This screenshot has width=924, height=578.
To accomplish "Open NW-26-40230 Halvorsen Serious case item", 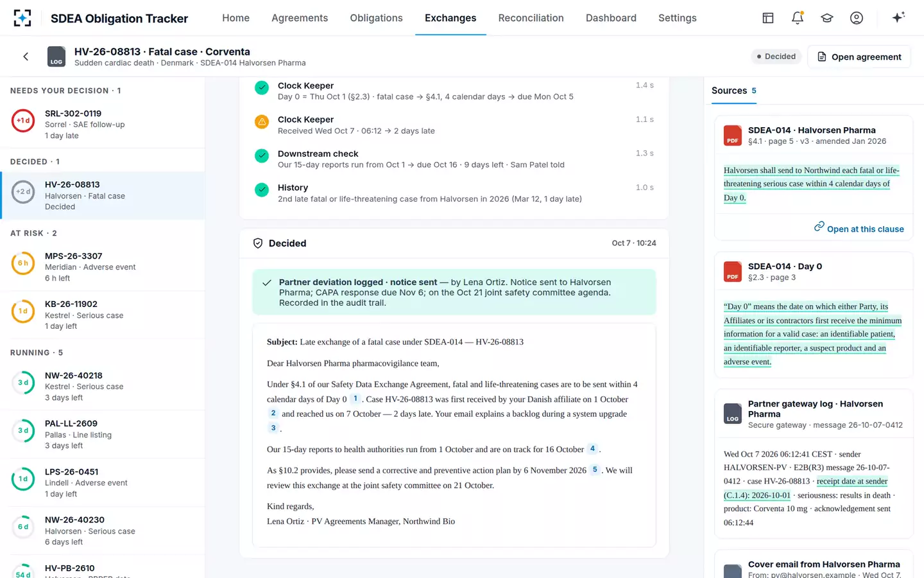I will 103,530.
